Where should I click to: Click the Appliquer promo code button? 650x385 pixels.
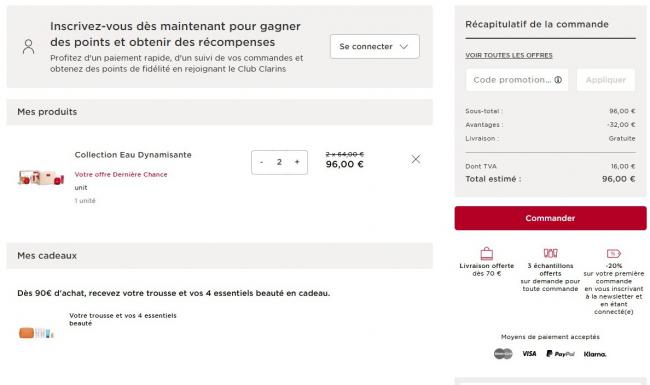click(606, 80)
